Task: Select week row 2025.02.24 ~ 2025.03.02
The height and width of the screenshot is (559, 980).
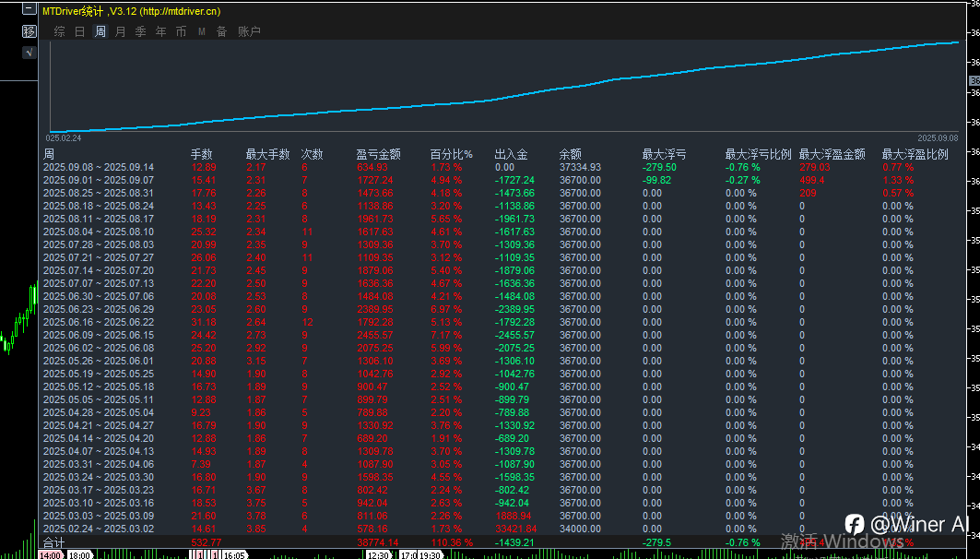Action: pyautogui.click(x=98, y=529)
